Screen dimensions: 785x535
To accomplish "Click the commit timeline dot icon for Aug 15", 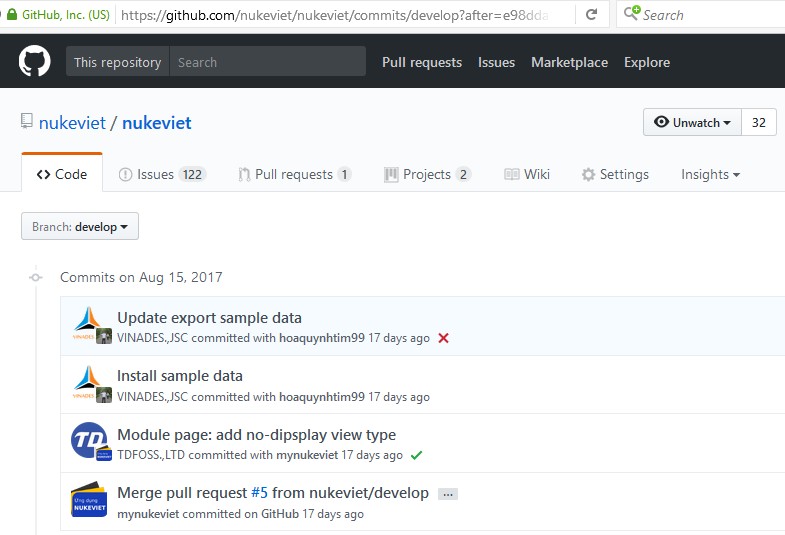I will [x=36, y=277].
